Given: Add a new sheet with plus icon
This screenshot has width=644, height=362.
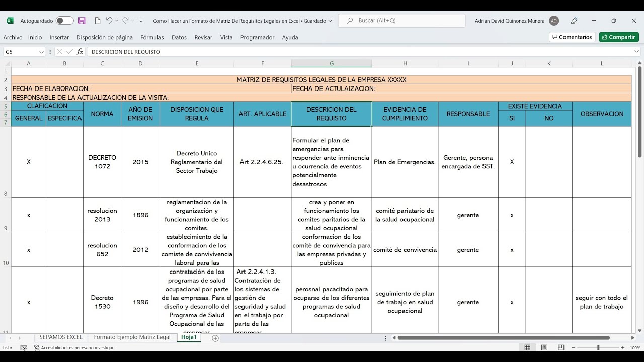Looking at the screenshot, I should (215, 338).
